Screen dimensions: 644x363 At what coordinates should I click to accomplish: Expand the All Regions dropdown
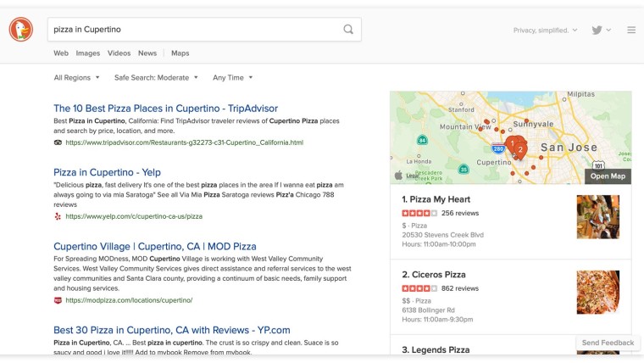[x=76, y=78]
